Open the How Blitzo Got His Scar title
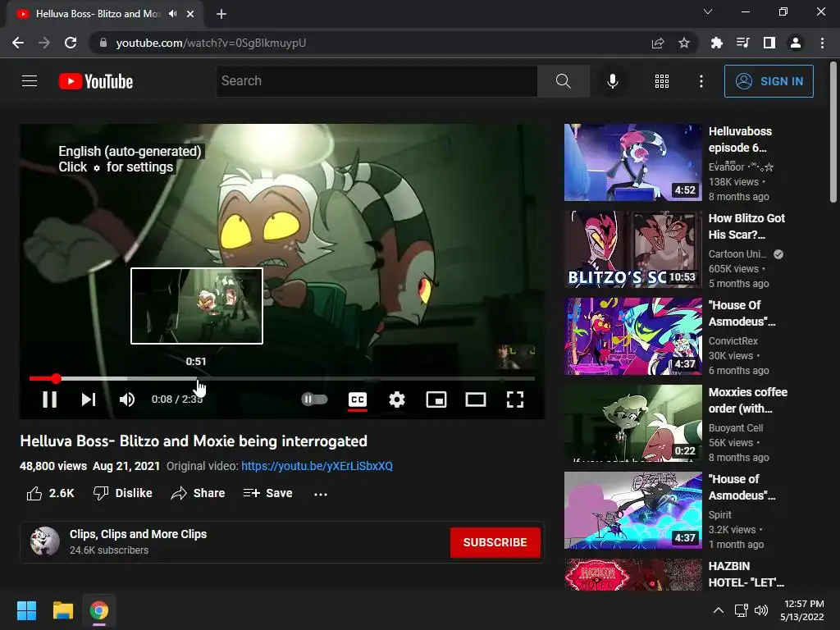 [746, 226]
